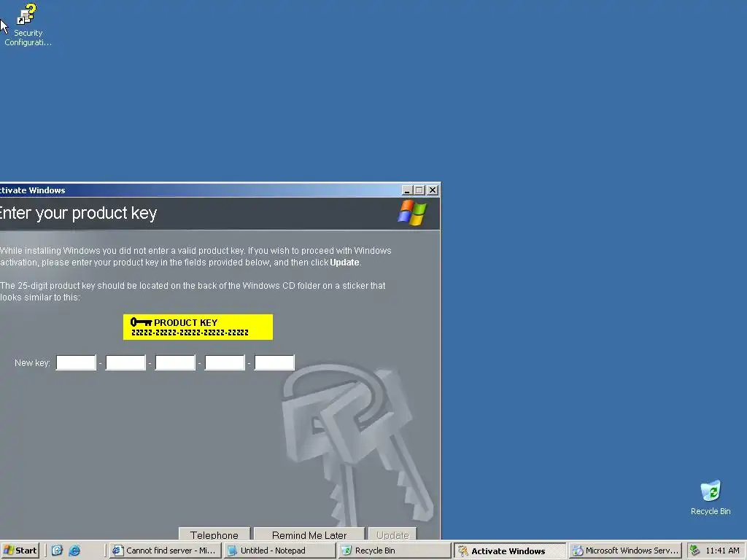Click the Enter your product key heading
747x560 pixels.
[78, 214]
